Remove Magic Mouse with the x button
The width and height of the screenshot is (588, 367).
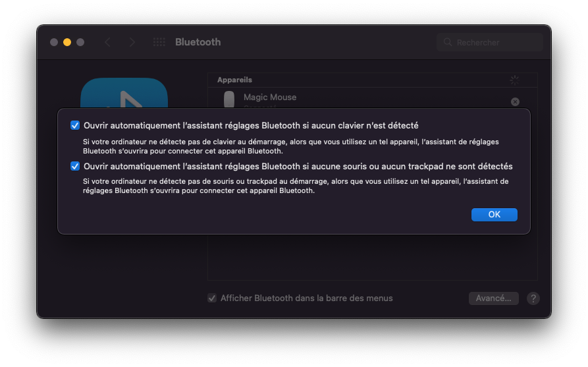pos(515,101)
